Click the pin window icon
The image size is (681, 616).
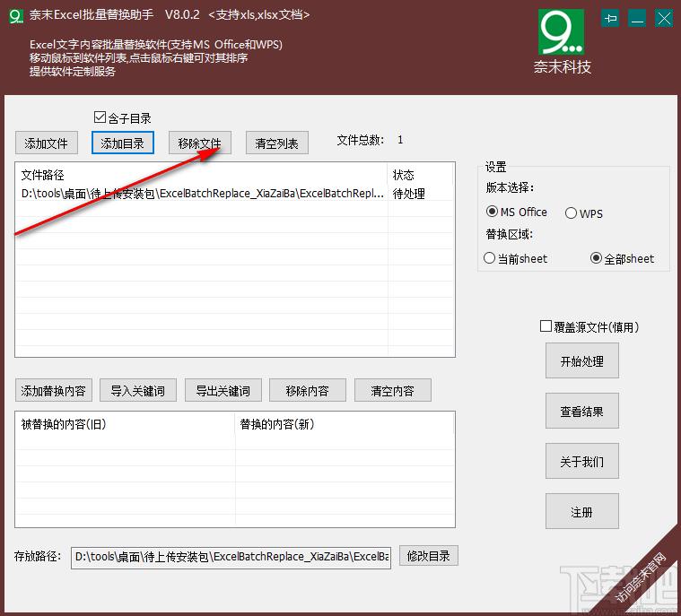point(610,18)
